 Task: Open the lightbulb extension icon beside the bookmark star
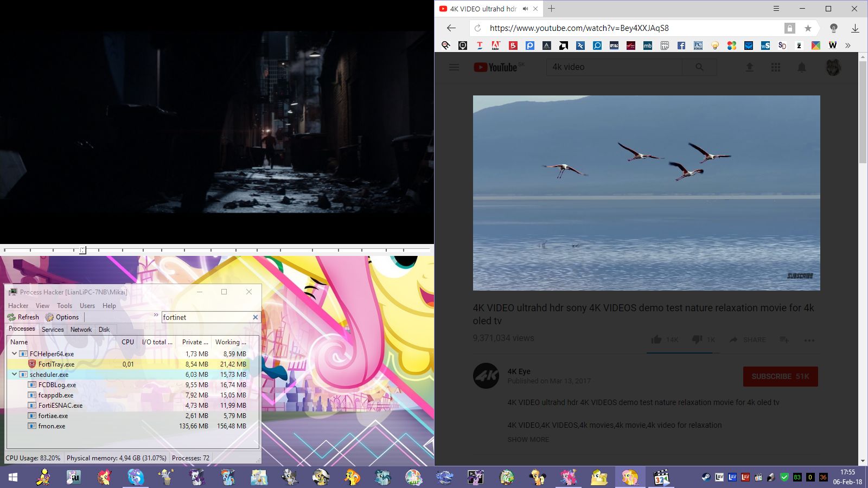834,28
